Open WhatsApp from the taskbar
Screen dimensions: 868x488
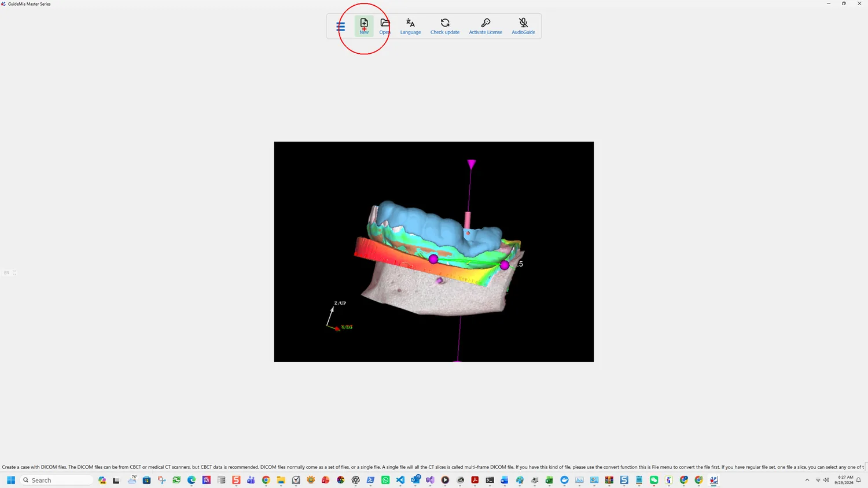point(385,480)
